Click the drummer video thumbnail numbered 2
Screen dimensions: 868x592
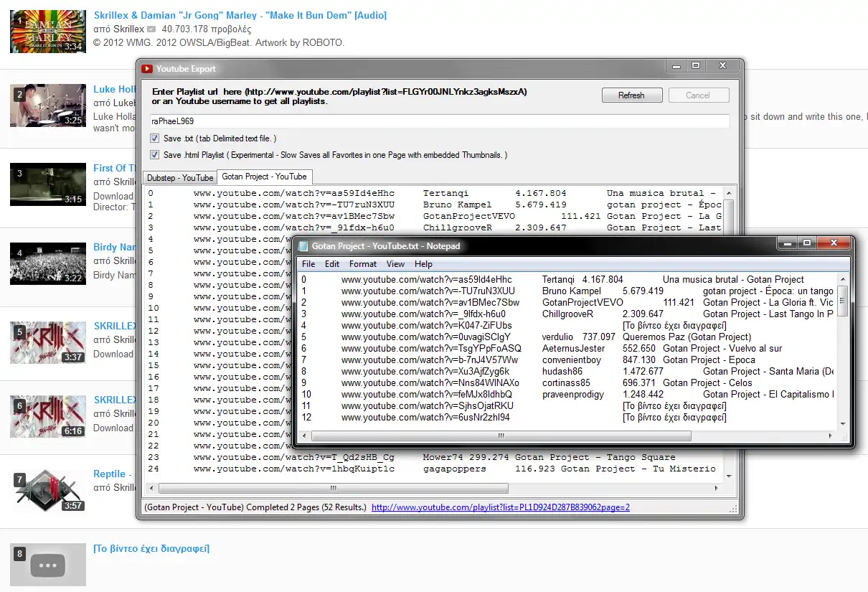[x=48, y=105]
